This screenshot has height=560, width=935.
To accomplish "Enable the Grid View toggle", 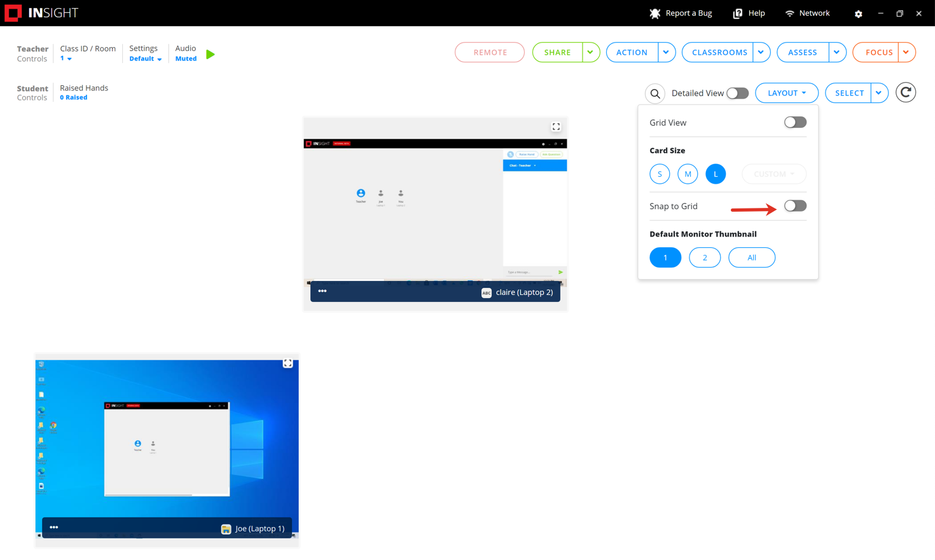I will click(794, 123).
